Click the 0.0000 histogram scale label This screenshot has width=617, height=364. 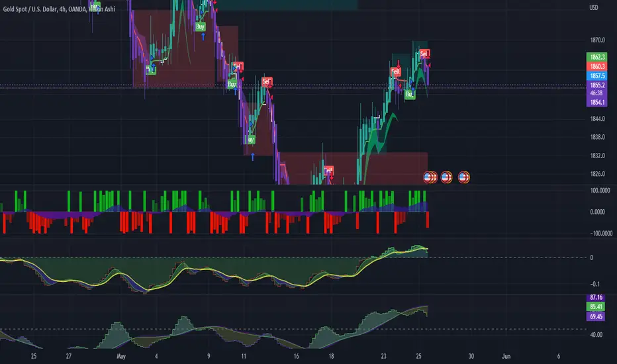point(597,212)
